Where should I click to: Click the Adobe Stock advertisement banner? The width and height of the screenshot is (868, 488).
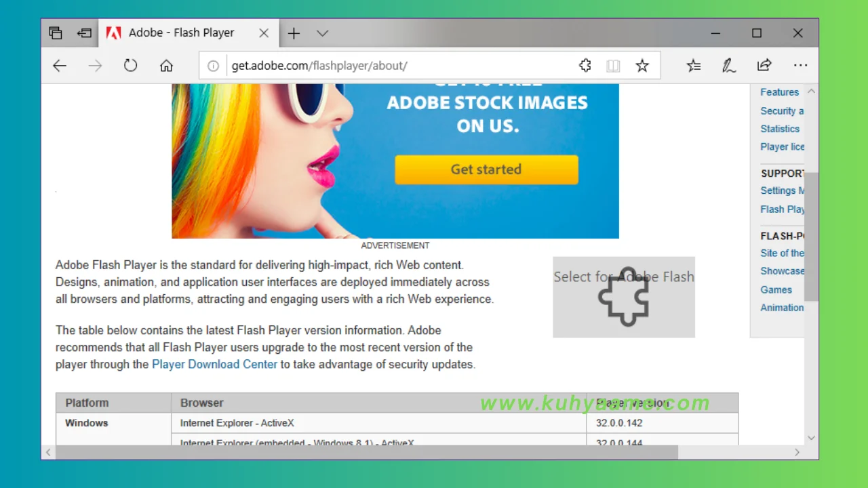(x=395, y=161)
